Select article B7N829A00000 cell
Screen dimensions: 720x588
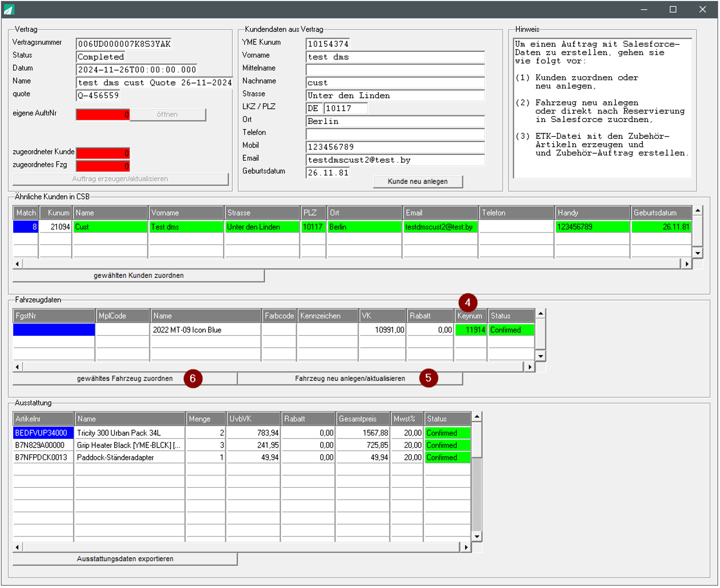click(x=43, y=445)
